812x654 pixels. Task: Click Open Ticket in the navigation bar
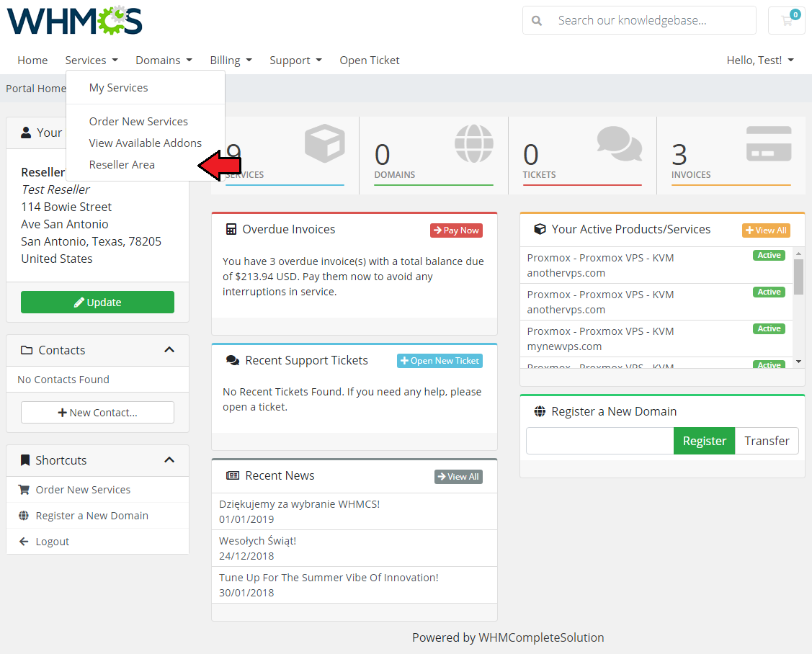[369, 60]
